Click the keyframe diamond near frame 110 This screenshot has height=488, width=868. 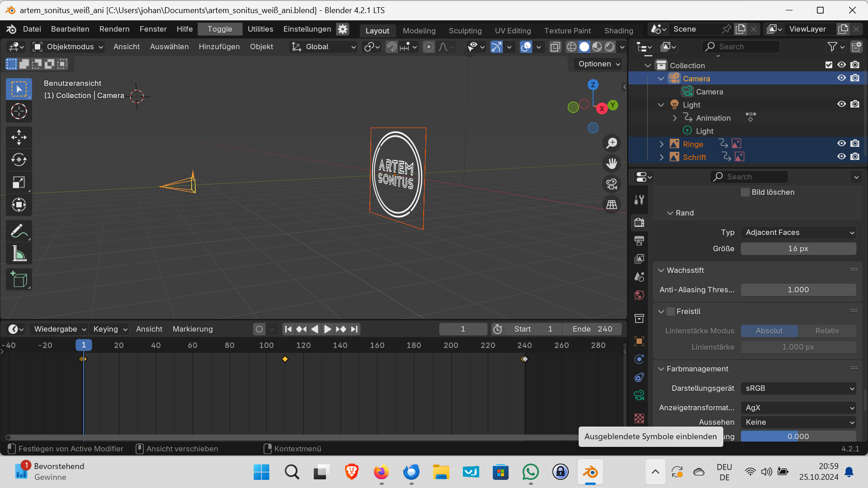point(285,359)
